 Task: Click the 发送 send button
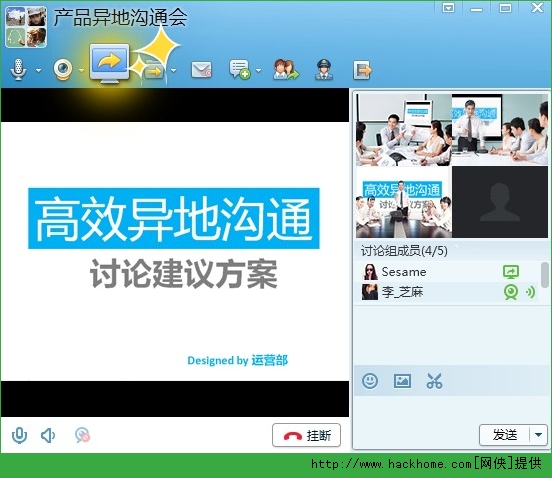pos(504,435)
